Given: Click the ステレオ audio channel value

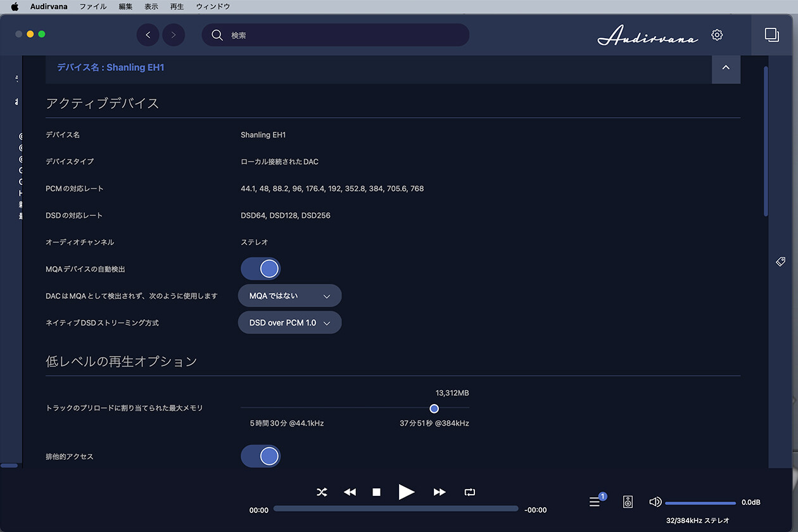Looking at the screenshot, I should 254,242.
